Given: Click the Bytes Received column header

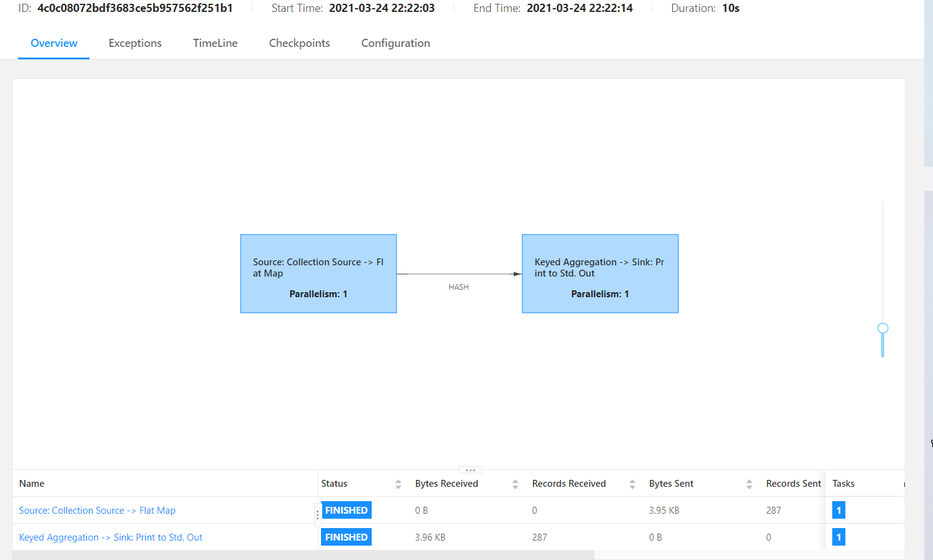Looking at the screenshot, I should (x=447, y=484).
